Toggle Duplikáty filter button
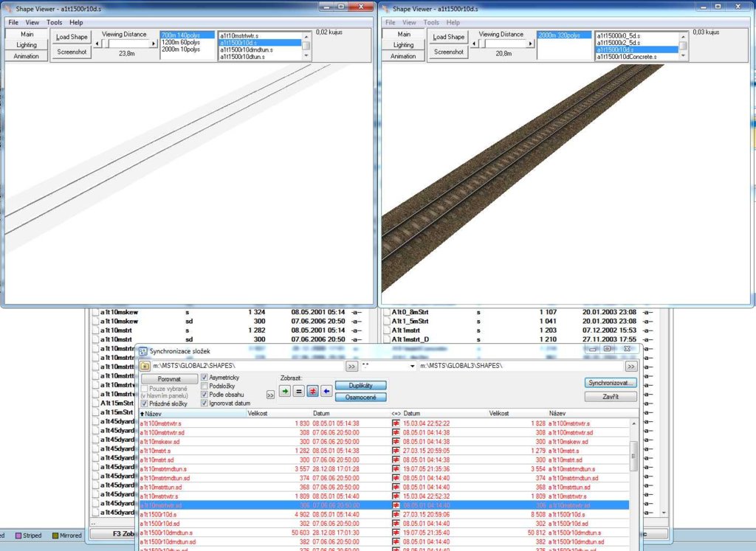 click(x=360, y=385)
